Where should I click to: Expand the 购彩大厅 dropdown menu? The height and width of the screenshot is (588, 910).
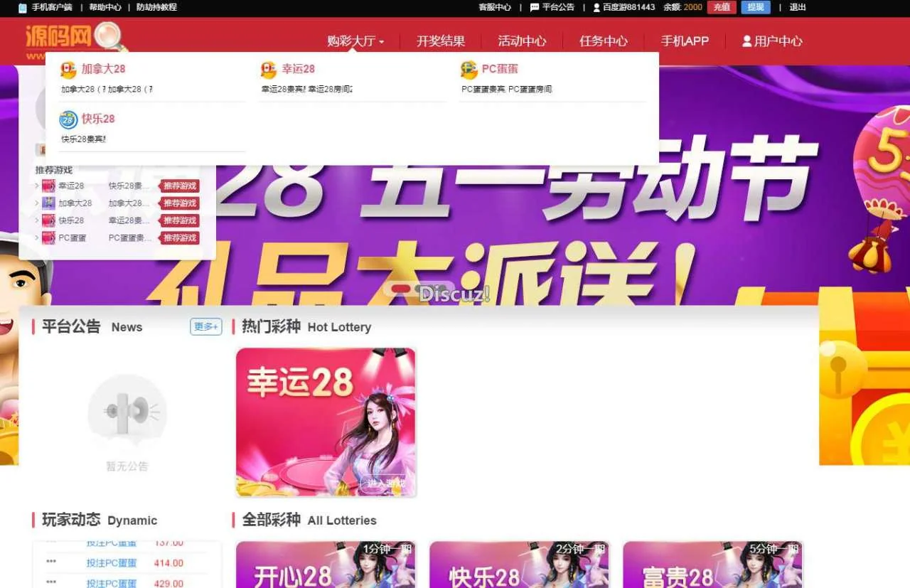(x=355, y=41)
